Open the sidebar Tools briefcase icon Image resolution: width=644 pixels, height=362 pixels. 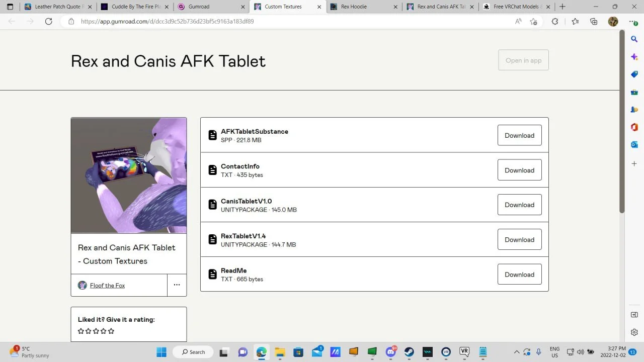click(634, 92)
